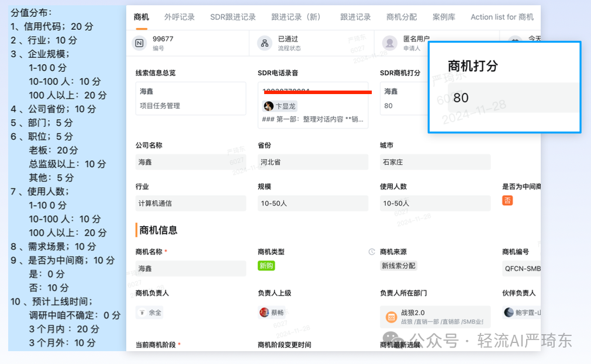Open the SDR跟进记录 tab
591x364 pixels.
click(233, 17)
